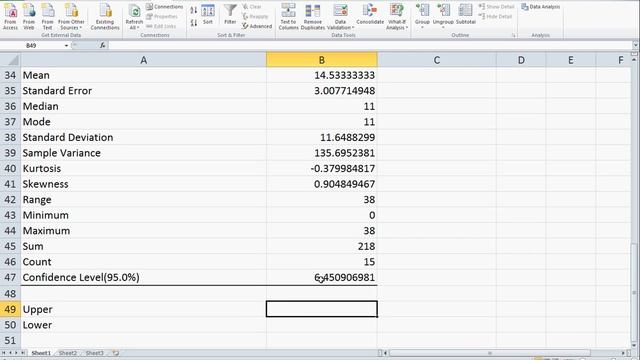Toggle the Filter funnel
640x360 pixels.
pyautogui.click(x=230, y=14)
